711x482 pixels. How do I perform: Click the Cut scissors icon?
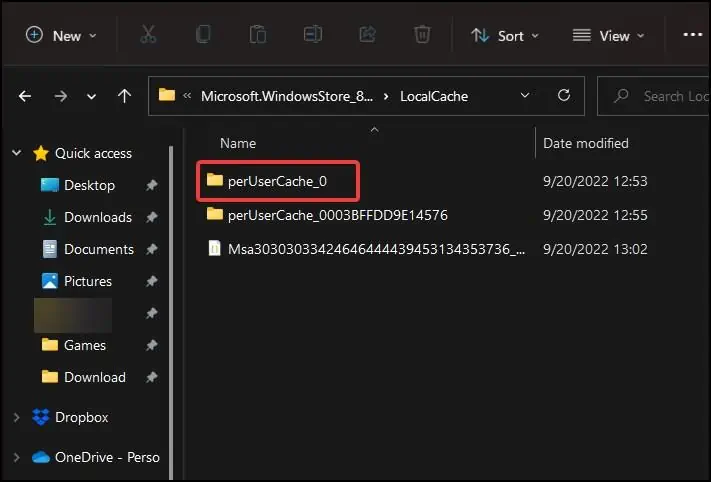click(x=149, y=35)
